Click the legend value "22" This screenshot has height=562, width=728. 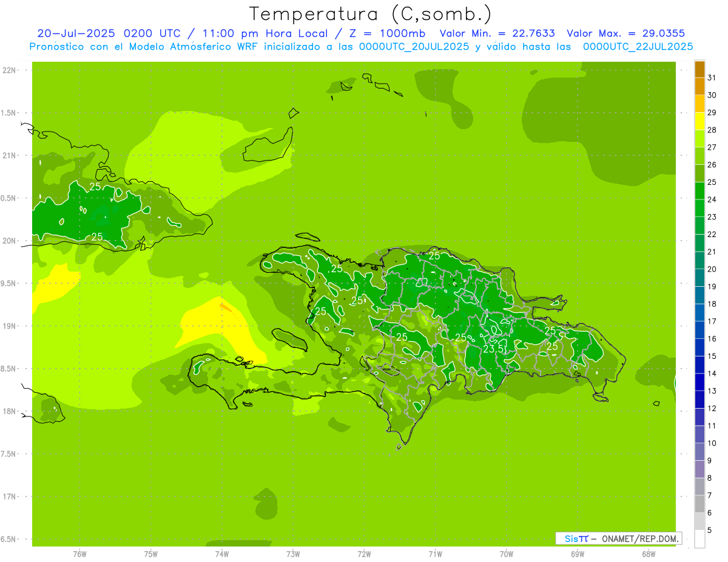click(712, 234)
